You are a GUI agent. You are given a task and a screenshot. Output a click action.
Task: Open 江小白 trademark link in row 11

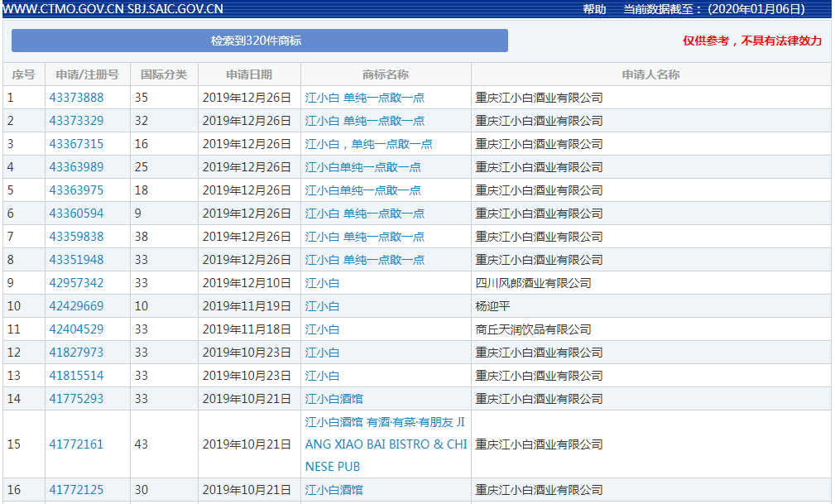coord(322,329)
